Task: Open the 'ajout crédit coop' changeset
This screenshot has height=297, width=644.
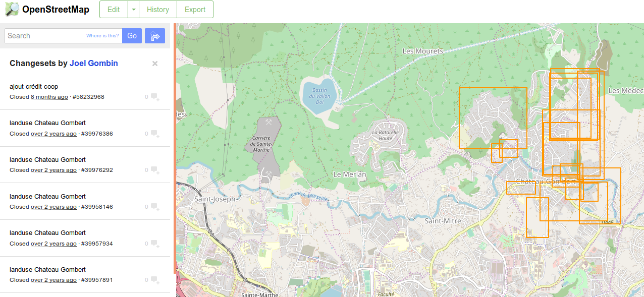Action: coord(34,86)
